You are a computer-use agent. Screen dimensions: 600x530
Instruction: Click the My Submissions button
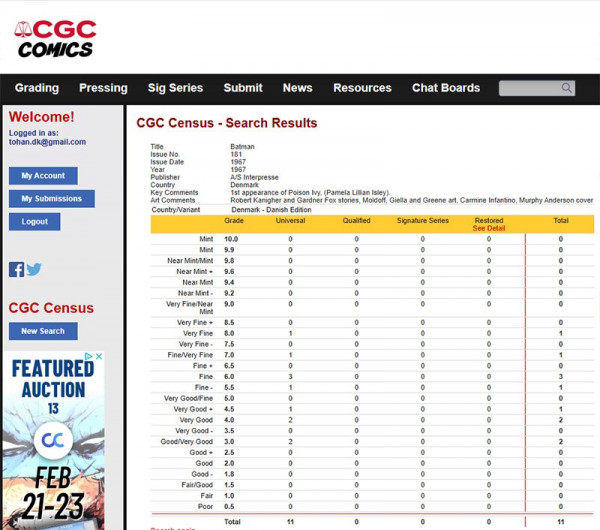(x=52, y=199)
